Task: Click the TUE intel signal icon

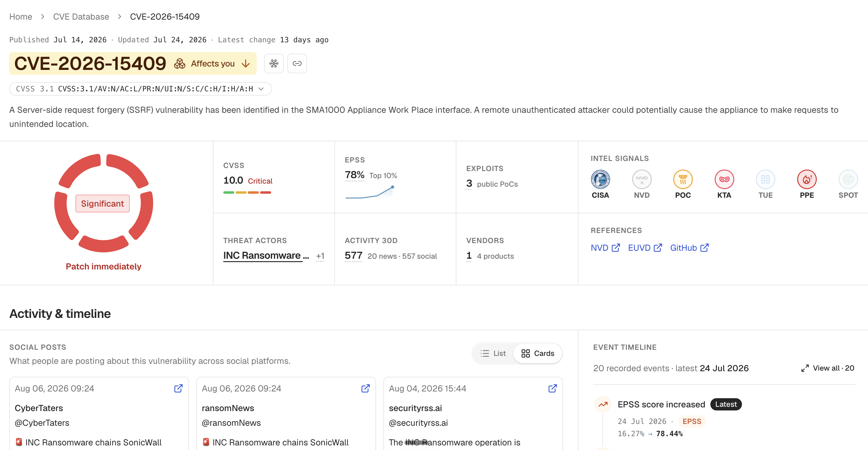Action: click(765, 179)
